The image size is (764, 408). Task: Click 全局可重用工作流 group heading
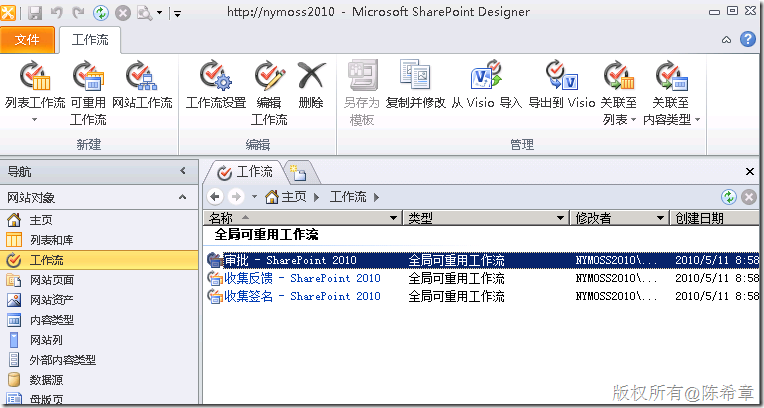(266, 235)
